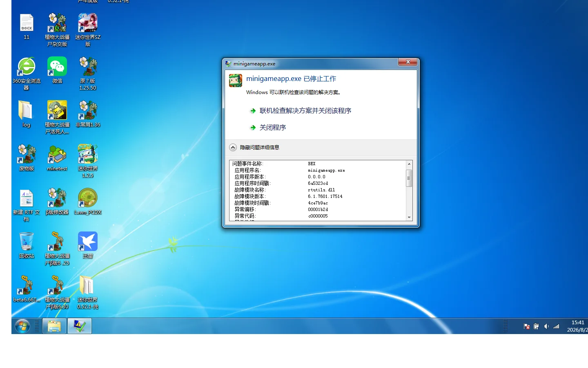Click minigameapp icon in the error dialog
Viewport: 588px width, 368px height.
click(x=236, y=81)
